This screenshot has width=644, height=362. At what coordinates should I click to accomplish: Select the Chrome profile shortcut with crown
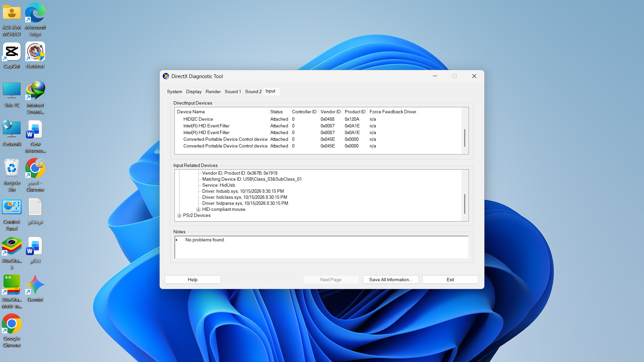pyautogui.click(x=35, y=175)
